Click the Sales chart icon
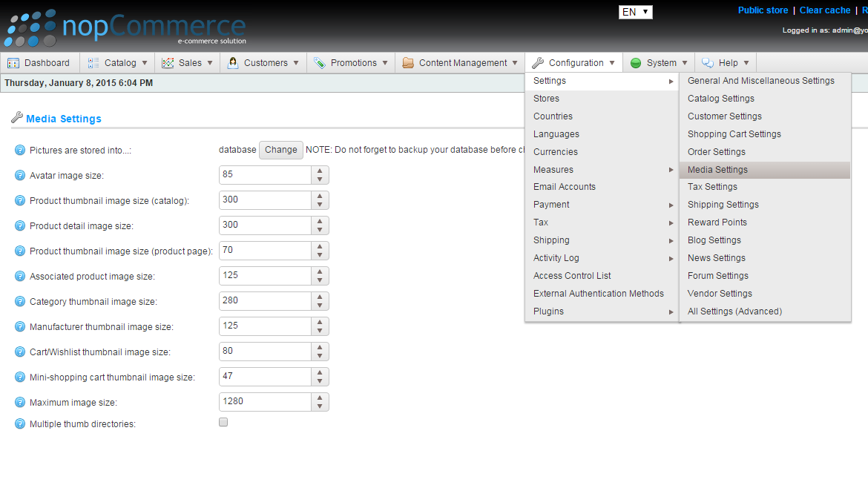Screen dimensions: 868x488 tap(168, 63)
